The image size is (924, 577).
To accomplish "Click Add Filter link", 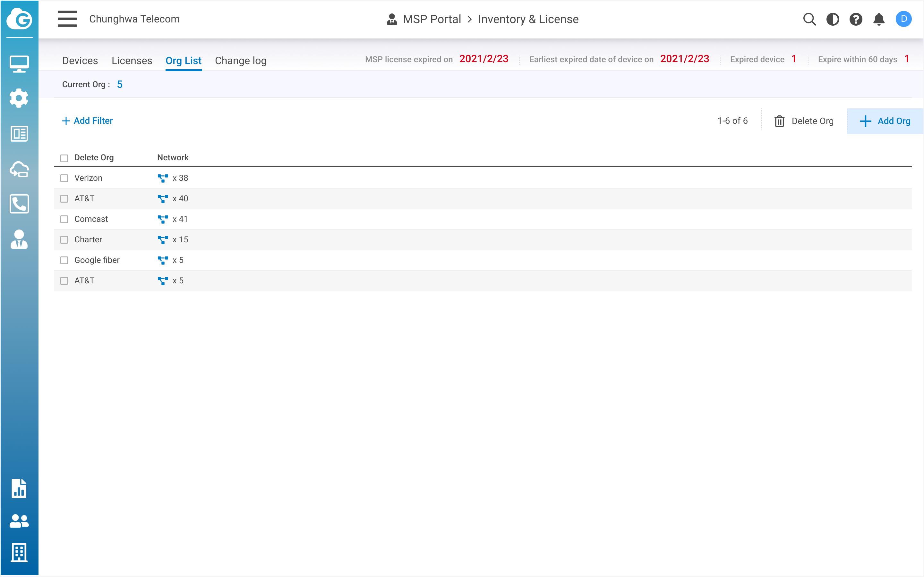I will tap(88, 121).
